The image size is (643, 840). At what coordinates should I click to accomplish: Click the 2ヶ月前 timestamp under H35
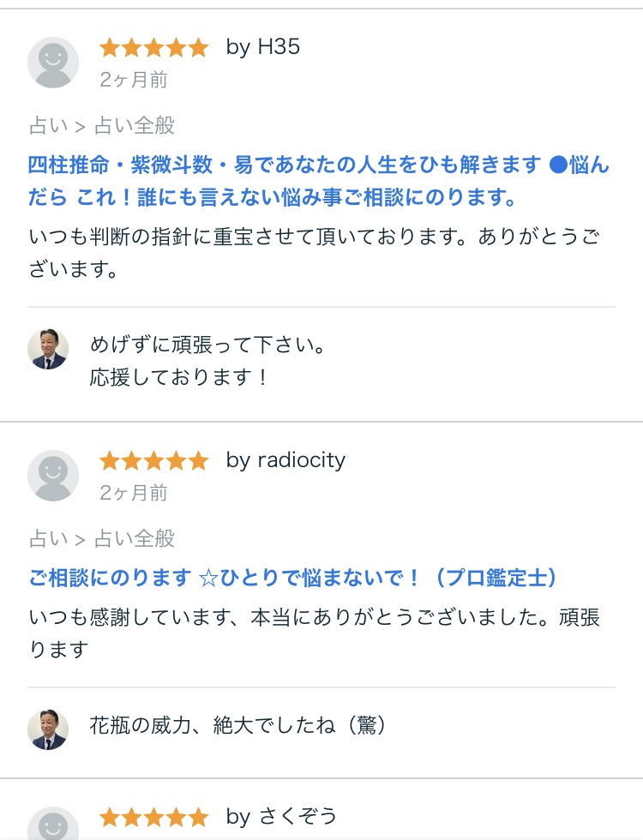pyautogui.click(x=134, y=81)
